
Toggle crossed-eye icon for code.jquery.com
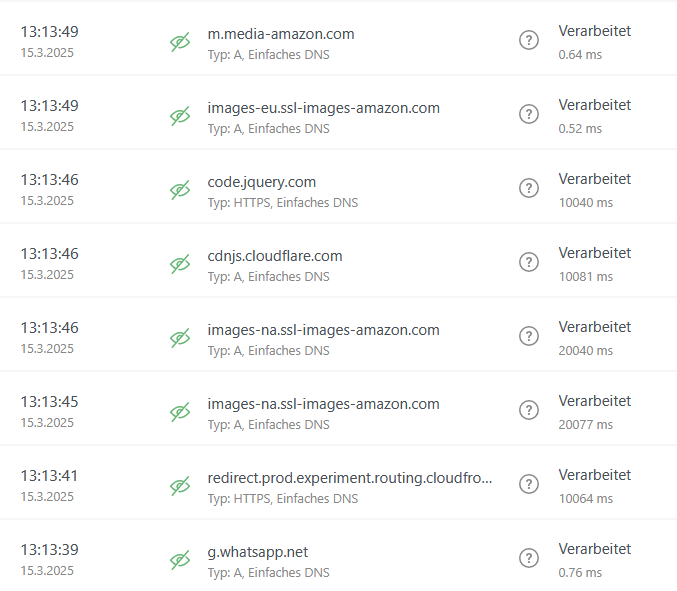click(x=180, y=190)
